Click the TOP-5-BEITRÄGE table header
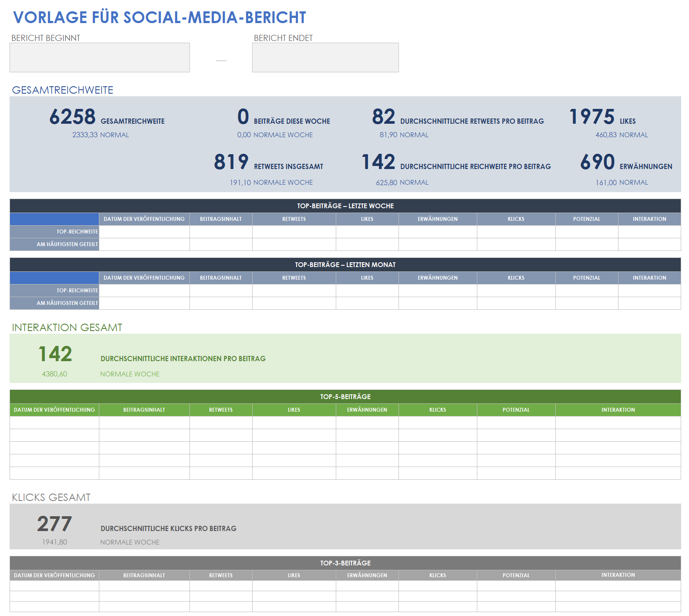 coord(345,397)
